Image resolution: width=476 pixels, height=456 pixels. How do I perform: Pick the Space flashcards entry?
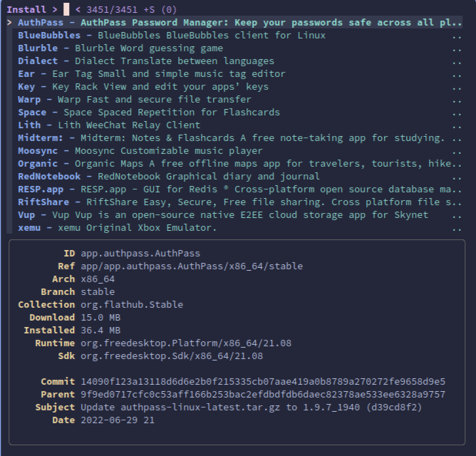coord(149,112)
